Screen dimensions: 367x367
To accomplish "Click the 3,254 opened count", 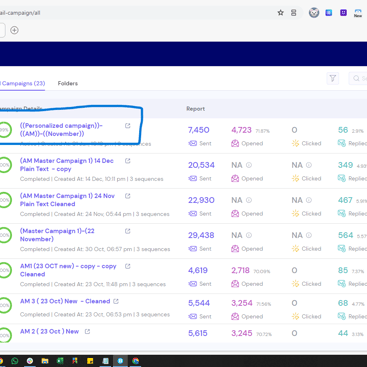I will point(242,303).
